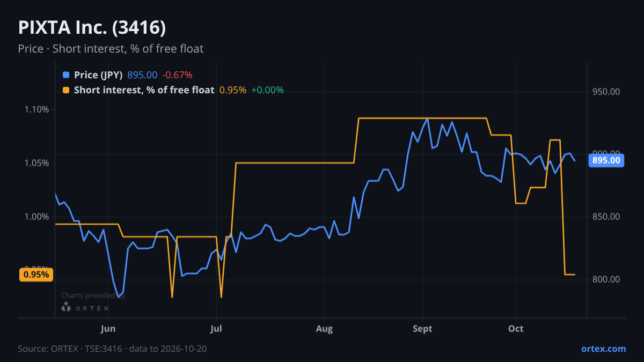The image size is (644, 362).
Task: Click the PIXTA Inc. (3416) title
Action: [x=92, y=27]
